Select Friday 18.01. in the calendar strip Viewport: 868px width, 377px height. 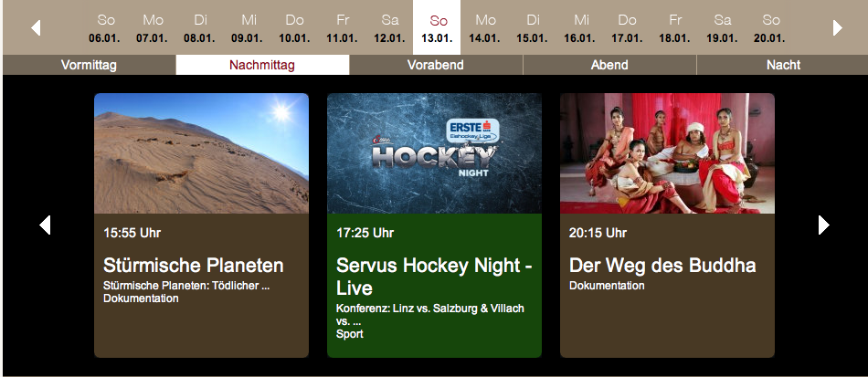tap(674, 28)
